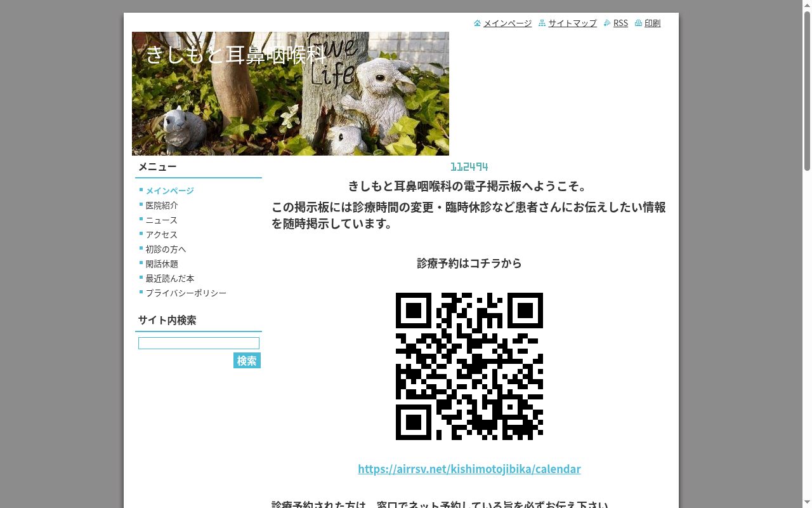
Task: Open the airrsv.net reservation calendar link
Action: coord(469,469)
